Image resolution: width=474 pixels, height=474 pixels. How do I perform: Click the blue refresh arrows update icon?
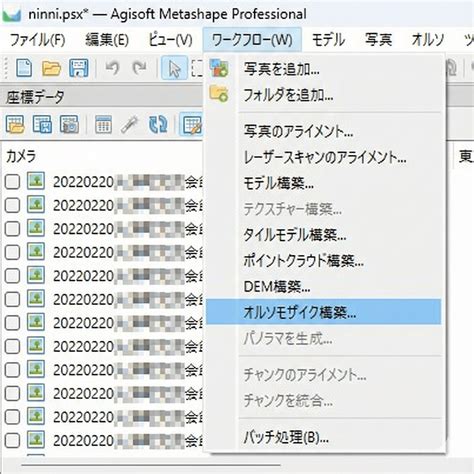coord(158,125)
